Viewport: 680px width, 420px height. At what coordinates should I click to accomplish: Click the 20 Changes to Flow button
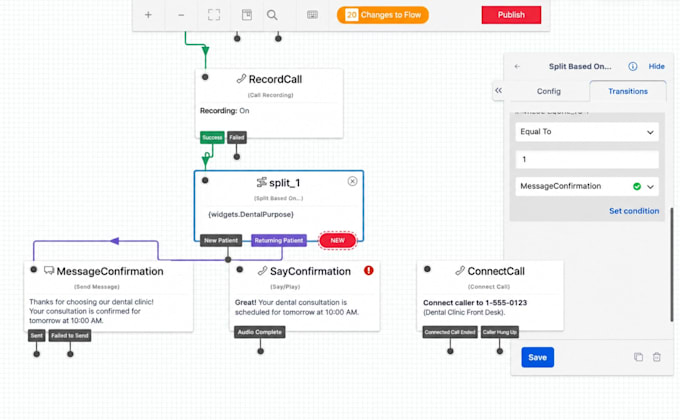pyautogui.click(x=383, y=15)
